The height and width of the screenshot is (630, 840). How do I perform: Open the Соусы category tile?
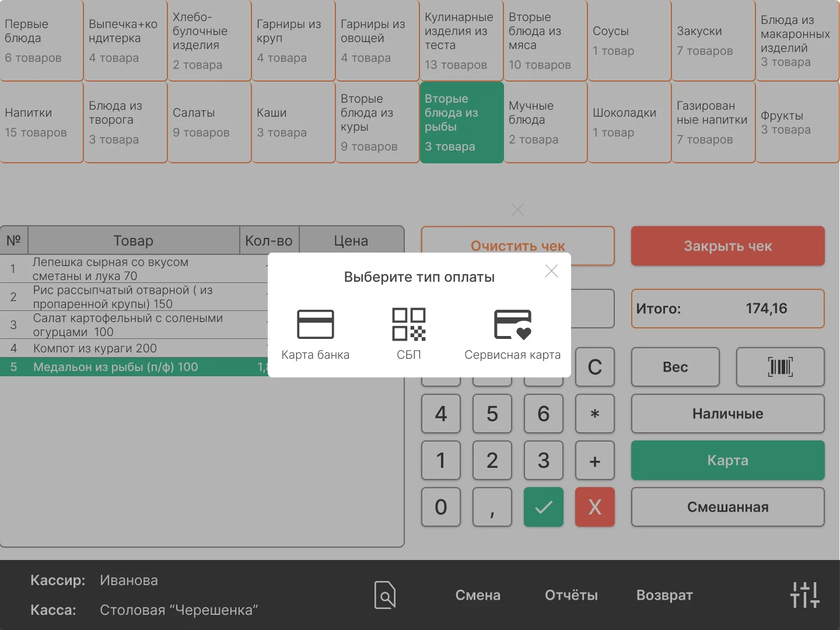click(630, 40)
